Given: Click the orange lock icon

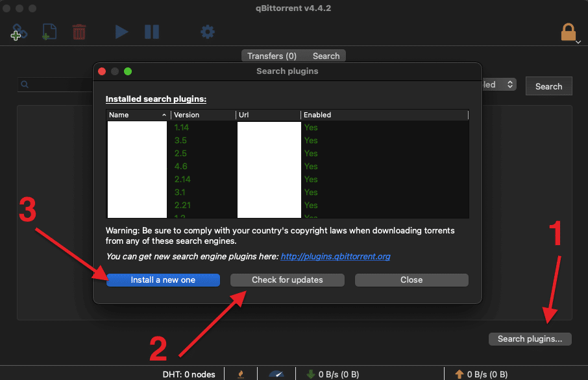Looking at the screenshot, I should (569, 32).
